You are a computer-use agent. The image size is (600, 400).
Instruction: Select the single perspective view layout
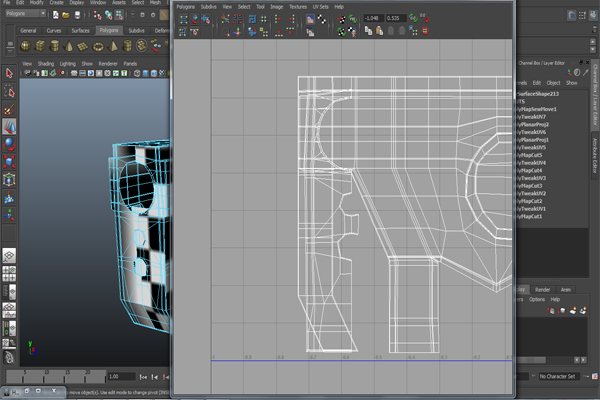point(9,256)
